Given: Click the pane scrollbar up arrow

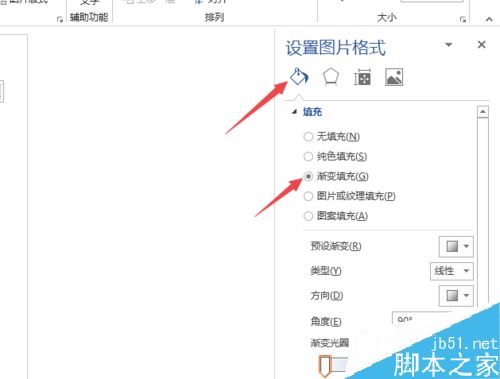Looking at the screenshot, I should tap(483, 112).
